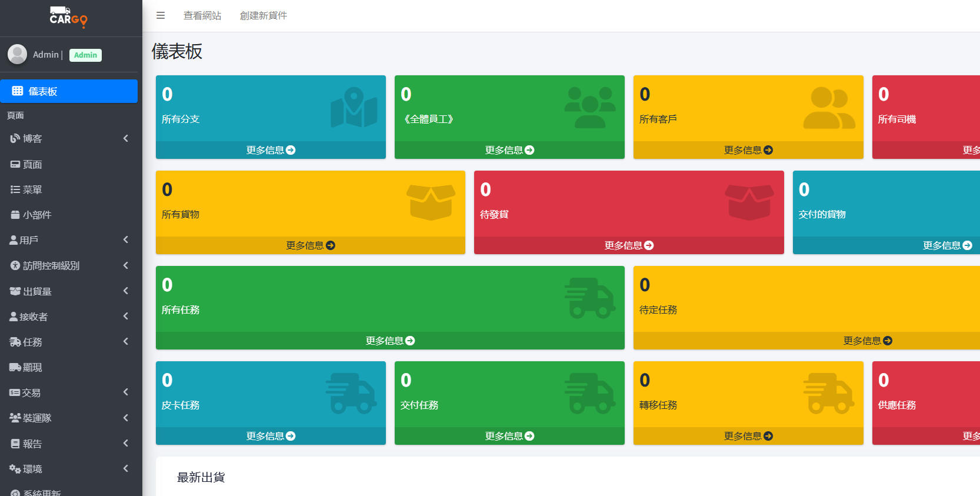Toggle the sidebar with hamburger menu icon

click(161, 15)
